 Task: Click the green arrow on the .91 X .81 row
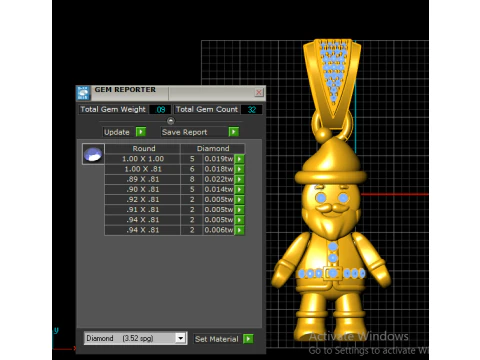point(239,210)
